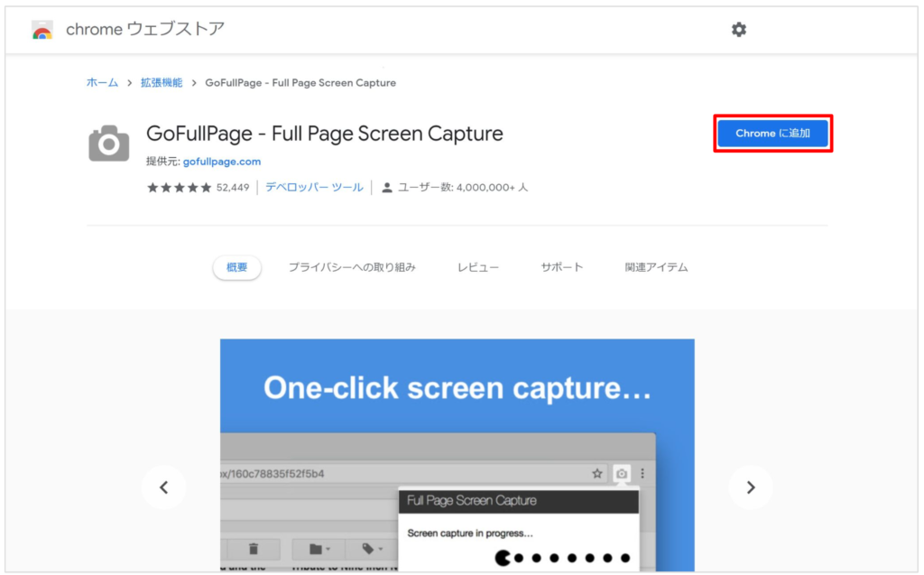Image resolution: width=924 pixels, height=575 pixels.
Task: Open the レビュー tab
Action: tap(478, 267)
